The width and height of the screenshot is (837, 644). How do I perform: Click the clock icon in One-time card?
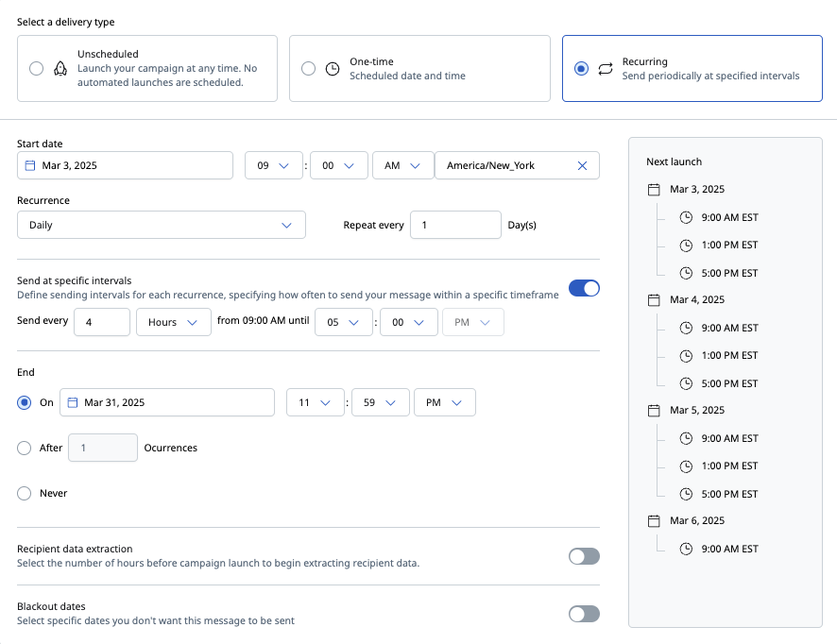coord(333,69)
